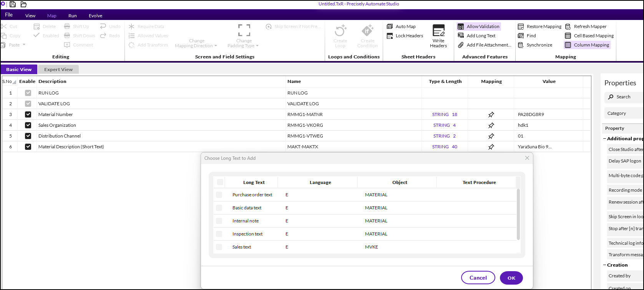Click the Lock Headers icon
Viewport: 644px width, 290px height.
tap(390, 36)
